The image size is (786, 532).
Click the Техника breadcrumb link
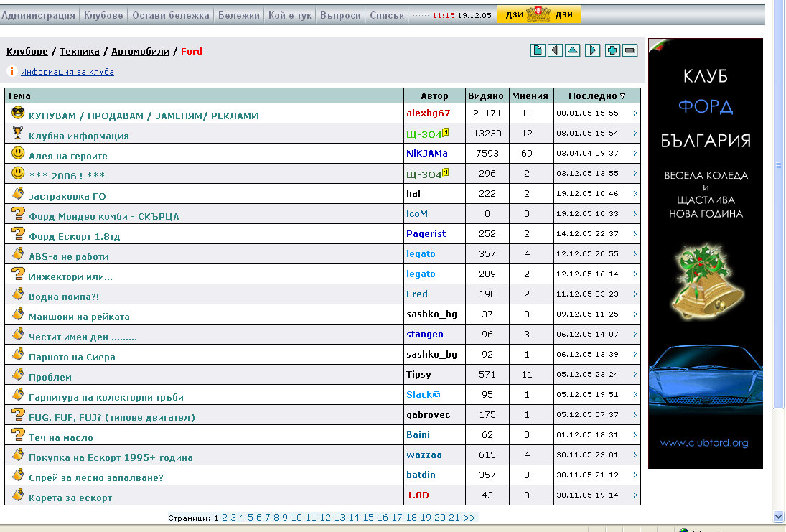80,51
